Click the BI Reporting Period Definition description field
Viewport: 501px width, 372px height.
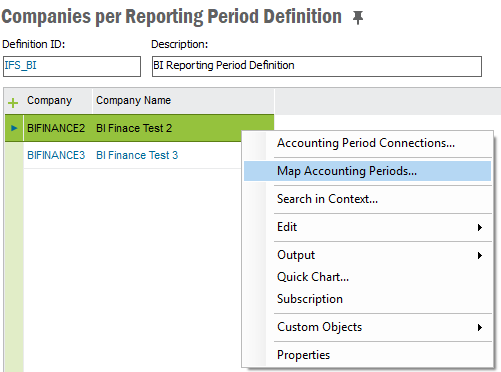[317, 66]
